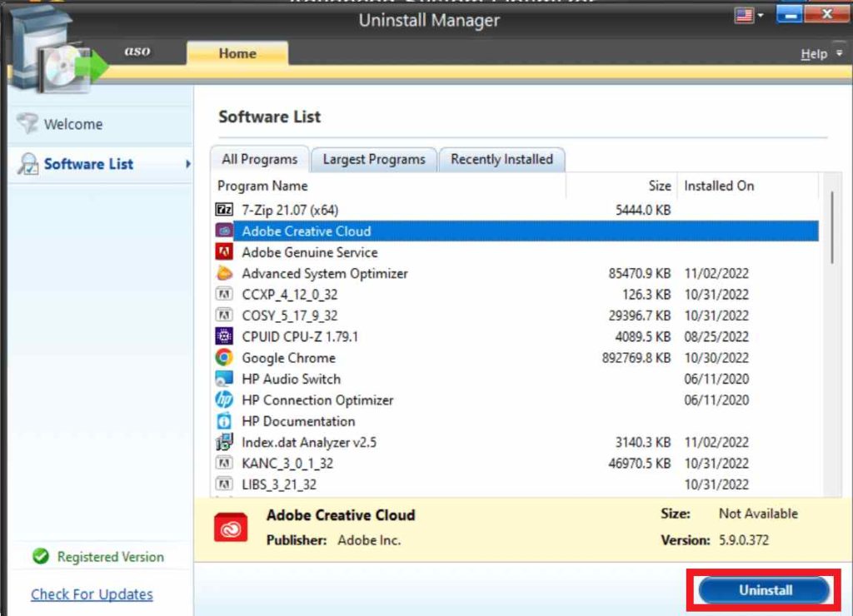The image size is (853, 616).
Task: Open the language flag dropdown arrow
Action: click(761, 15)
